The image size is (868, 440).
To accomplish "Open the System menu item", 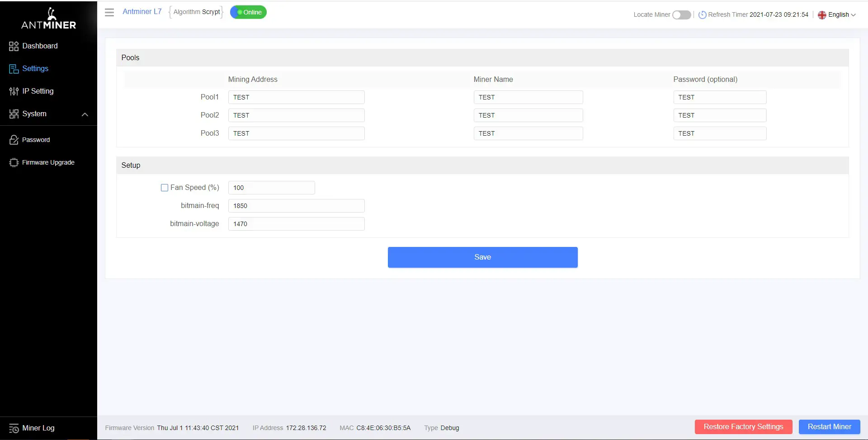I will (x=34, y=114).
